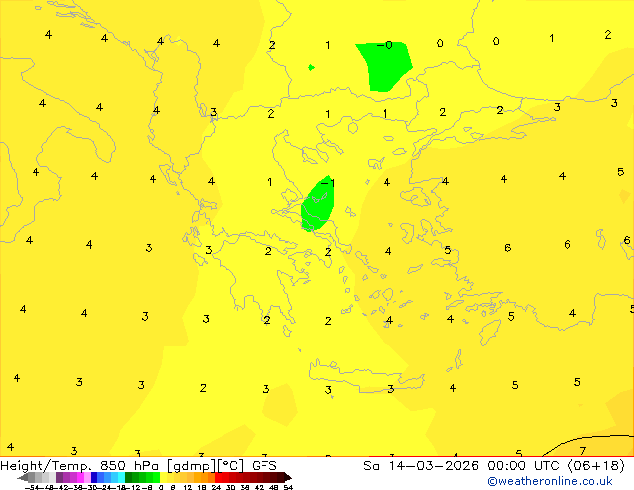Viewport: 634px width, 490px height.
Task: Click the weatheronline.co.uk copyright link
Action: pos(549,481)
